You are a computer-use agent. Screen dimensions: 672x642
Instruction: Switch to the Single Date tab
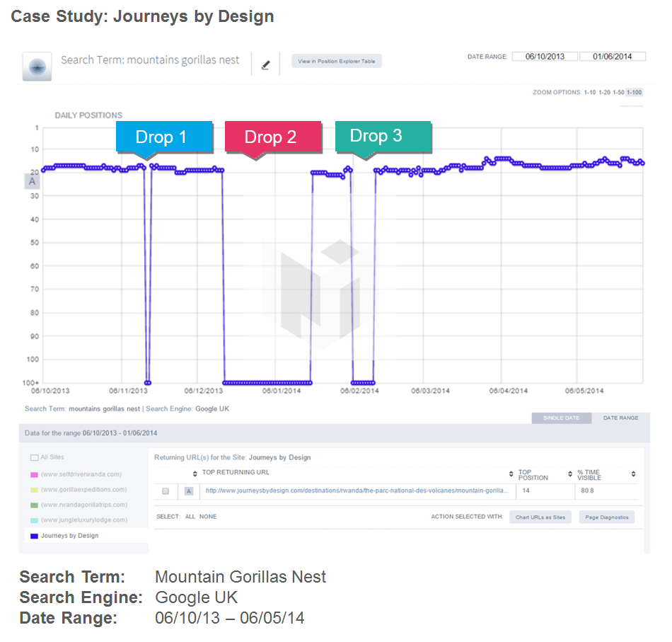pyautogui.click(x=562, y=418)
